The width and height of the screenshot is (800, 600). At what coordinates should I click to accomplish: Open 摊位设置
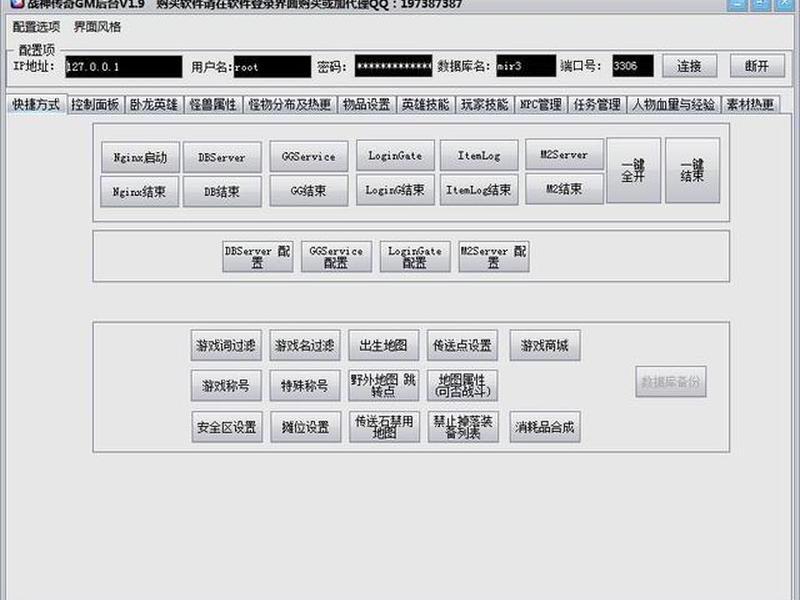(x=306, y=427)
